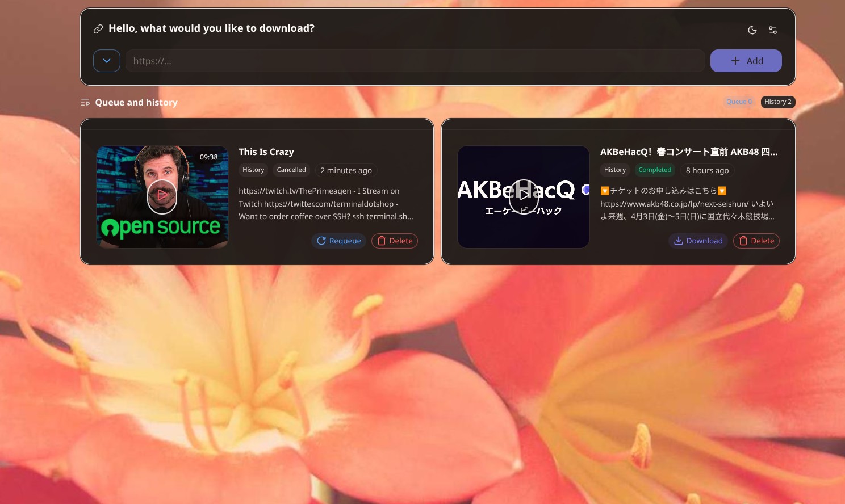Click the Completed status badge

[x=655, y=170]
